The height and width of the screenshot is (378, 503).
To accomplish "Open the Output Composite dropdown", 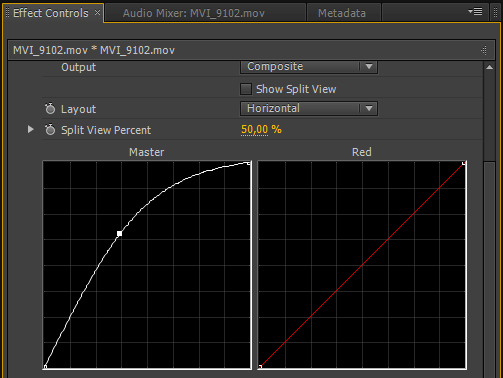I will (309, 67).
